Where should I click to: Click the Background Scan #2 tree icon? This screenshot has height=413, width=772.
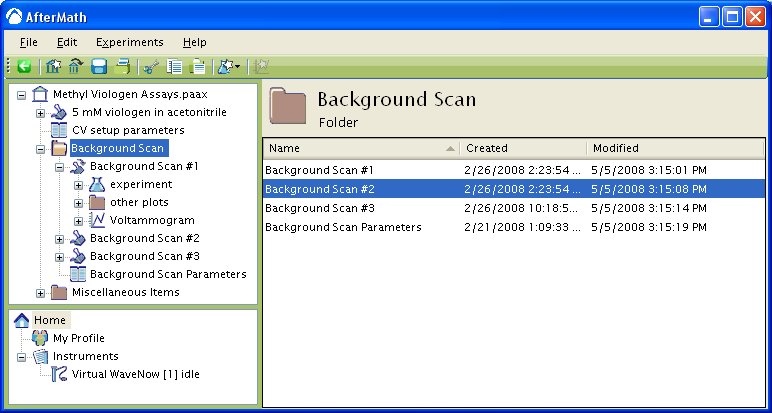[x=77, y=238]
